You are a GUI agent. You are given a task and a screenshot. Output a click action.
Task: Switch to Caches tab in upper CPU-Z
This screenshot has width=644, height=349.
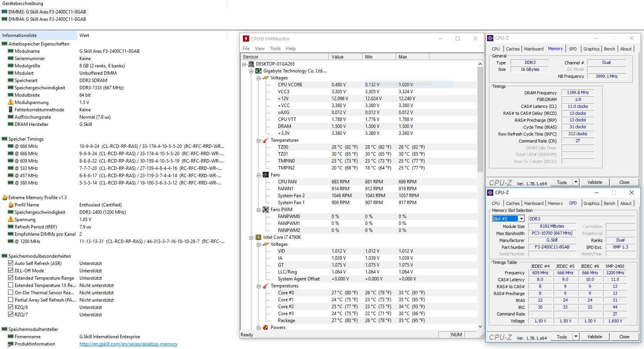[x=513, y=49]
